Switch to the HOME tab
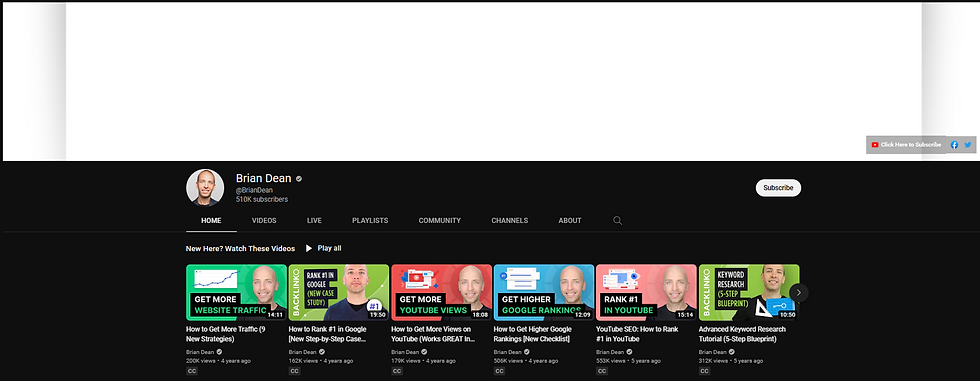Screen dimensions: 980x381 (x=211, y=220)
